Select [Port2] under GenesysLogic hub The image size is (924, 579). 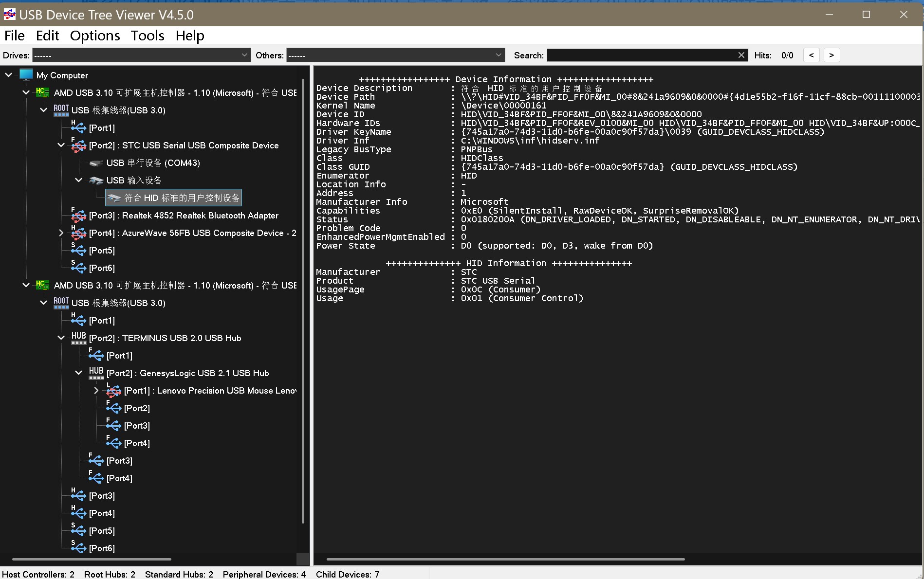point(137,408)
